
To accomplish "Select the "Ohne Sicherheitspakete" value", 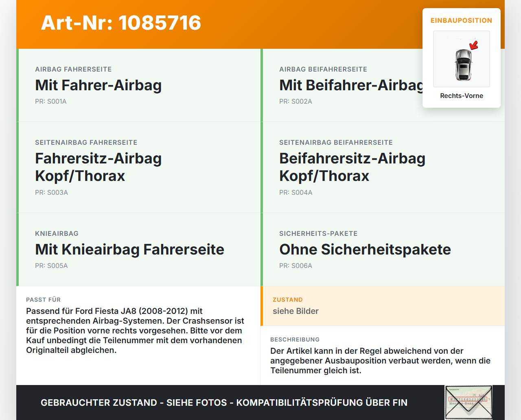I will pyautogui.click(x=365, y=249).
